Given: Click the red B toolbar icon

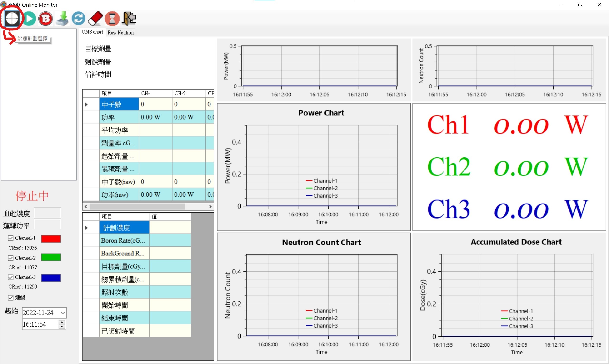Looking at the screenshot, I should [46, 19].
